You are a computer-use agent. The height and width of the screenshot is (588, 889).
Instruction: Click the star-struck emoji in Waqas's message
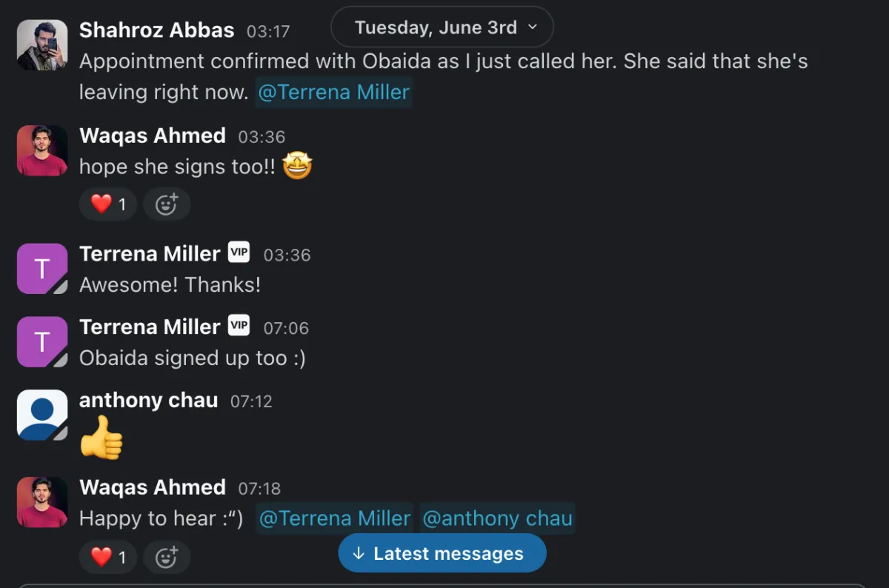click(x=297, y=167)
